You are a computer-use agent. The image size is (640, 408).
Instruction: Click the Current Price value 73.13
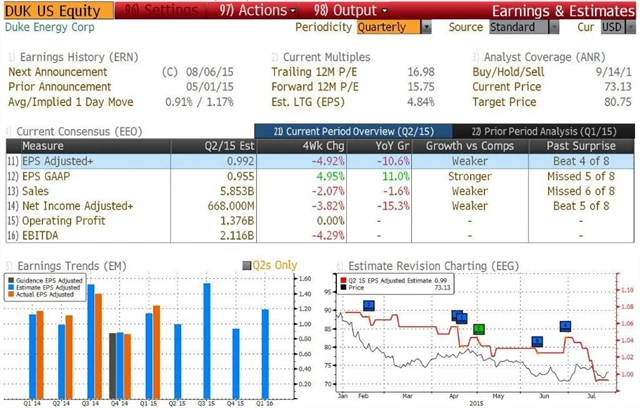tap(618, 87)
